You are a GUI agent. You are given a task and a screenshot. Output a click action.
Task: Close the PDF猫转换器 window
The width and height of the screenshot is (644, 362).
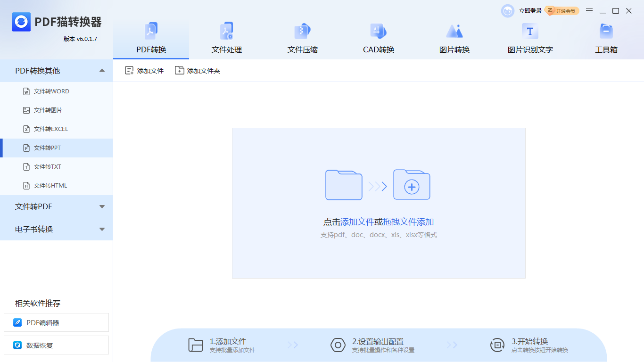tap(629, 11)
